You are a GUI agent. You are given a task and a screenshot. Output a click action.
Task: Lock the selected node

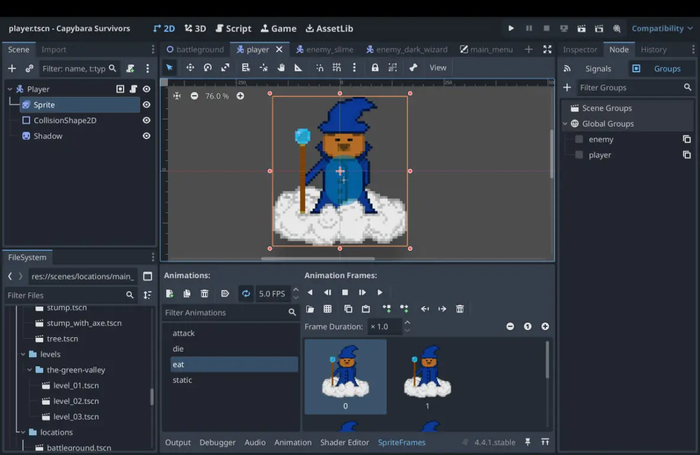pyautogui.click(x=375, y=67)
